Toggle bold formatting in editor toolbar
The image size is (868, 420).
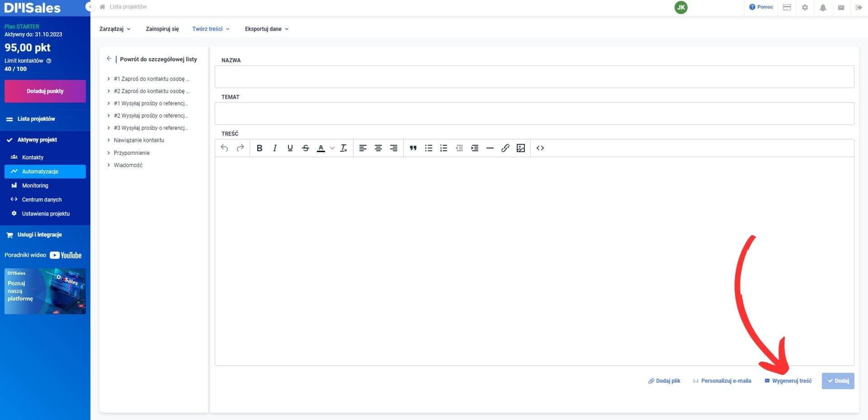(259, 148)
